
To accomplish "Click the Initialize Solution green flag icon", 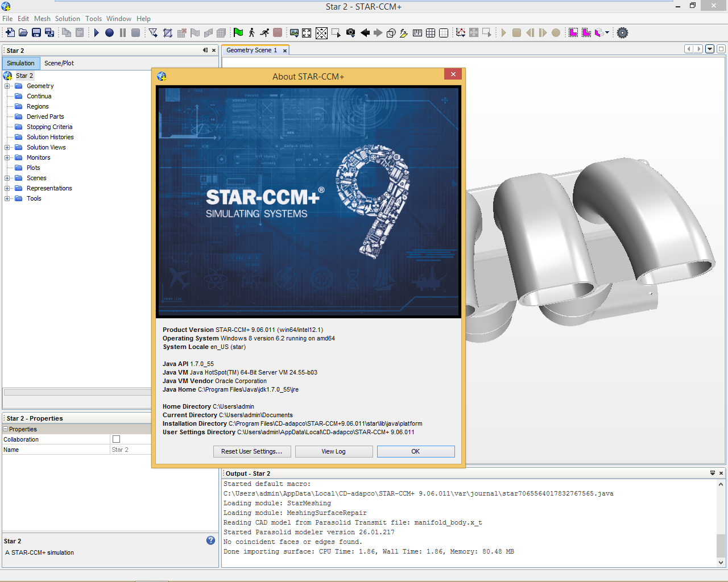I will (x=238, y=33).
